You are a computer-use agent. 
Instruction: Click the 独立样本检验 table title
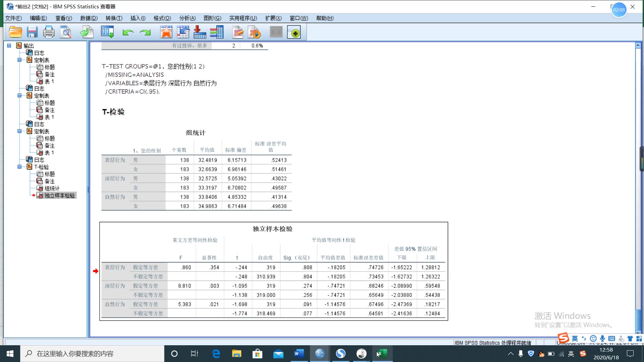tap(272, 229)
